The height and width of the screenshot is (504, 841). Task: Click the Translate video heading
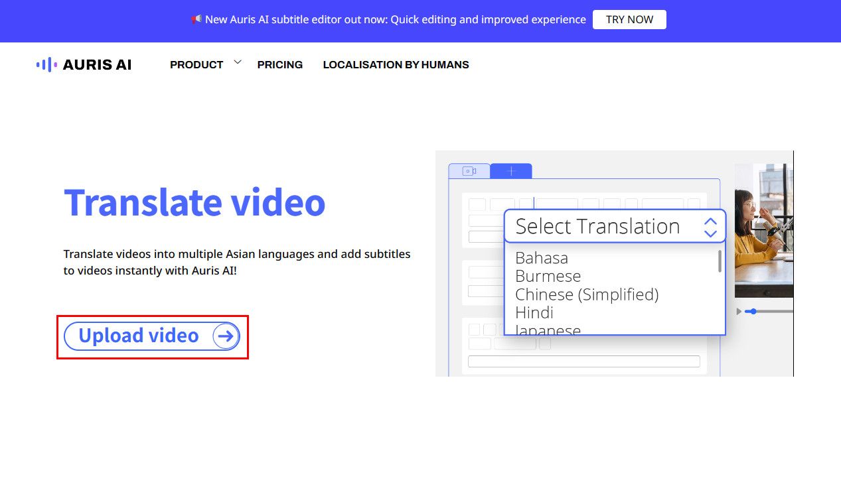pos(194,202)
